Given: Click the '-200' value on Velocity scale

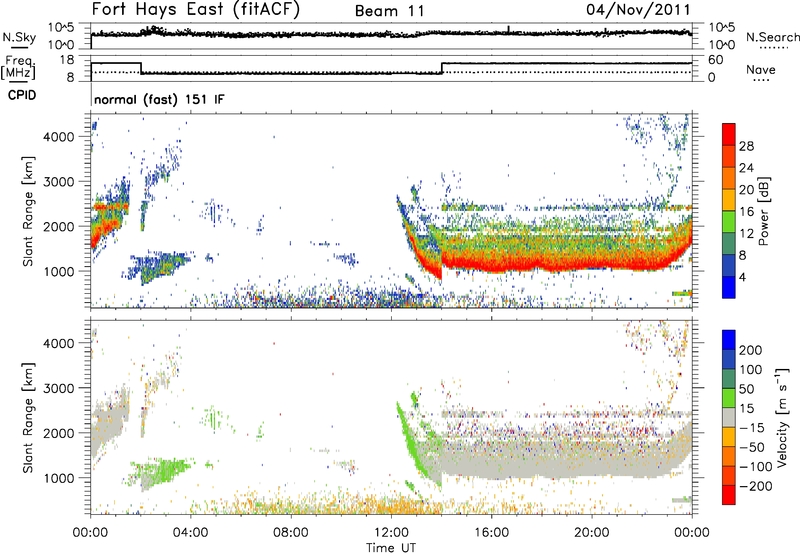Looking at the screenshot, I should click(754, 486).
